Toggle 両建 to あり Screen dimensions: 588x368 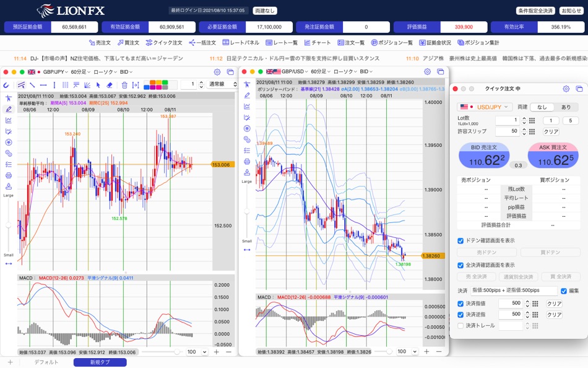coord(566,107)
